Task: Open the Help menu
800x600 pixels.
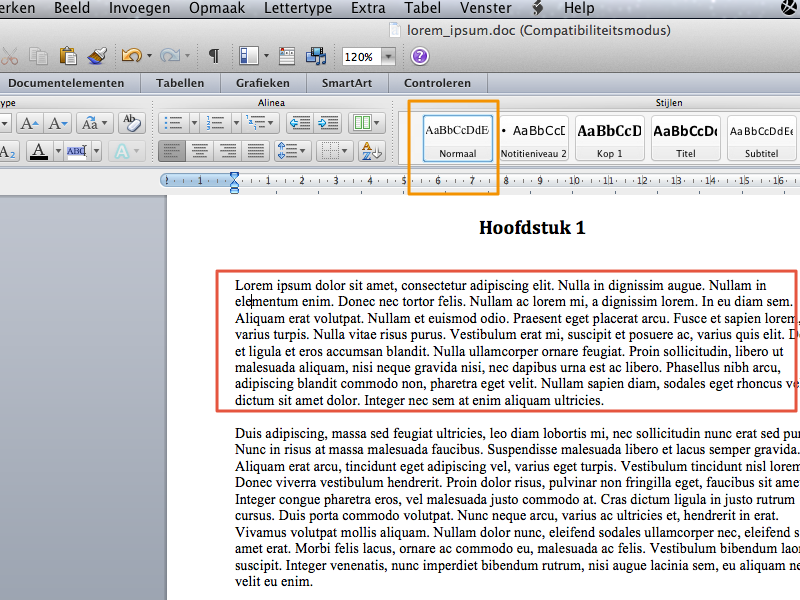Action: 579,8
